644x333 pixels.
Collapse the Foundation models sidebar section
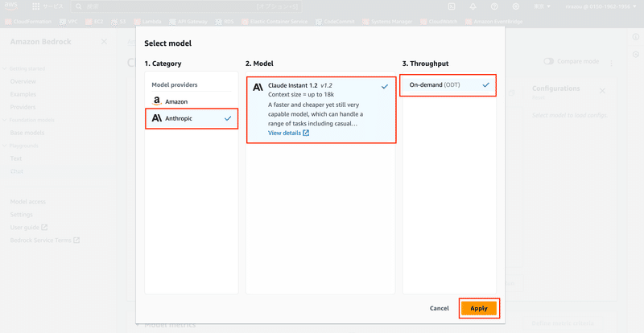click(x=3, y=120)
